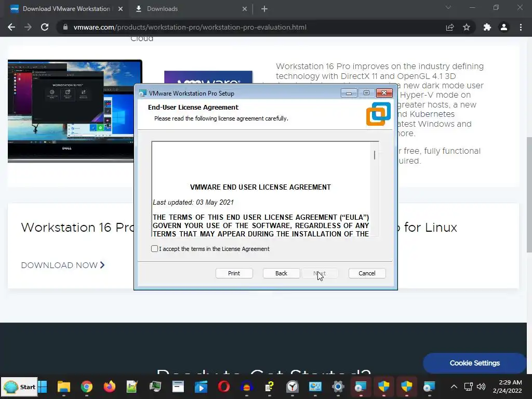Open the tab search dropdown chevron
532x399 pixels.
448,7
